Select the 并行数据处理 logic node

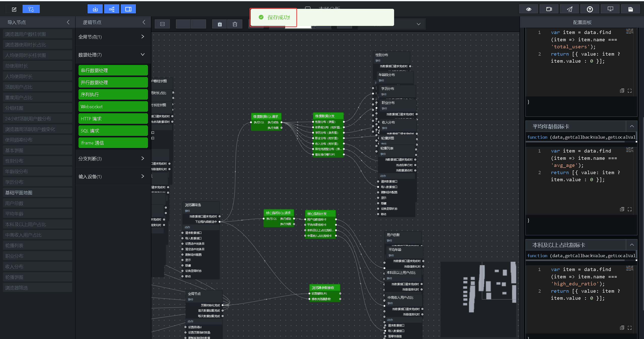coord(113,82)
